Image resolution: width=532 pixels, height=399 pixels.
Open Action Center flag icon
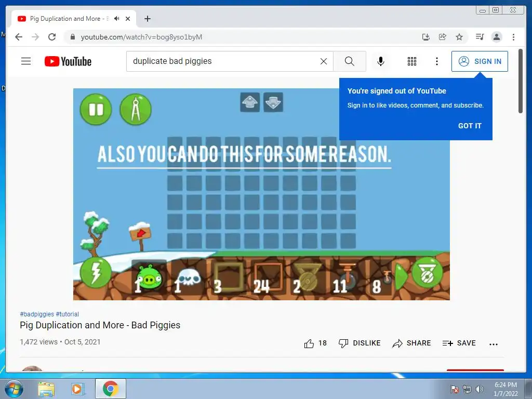[454, 389]
